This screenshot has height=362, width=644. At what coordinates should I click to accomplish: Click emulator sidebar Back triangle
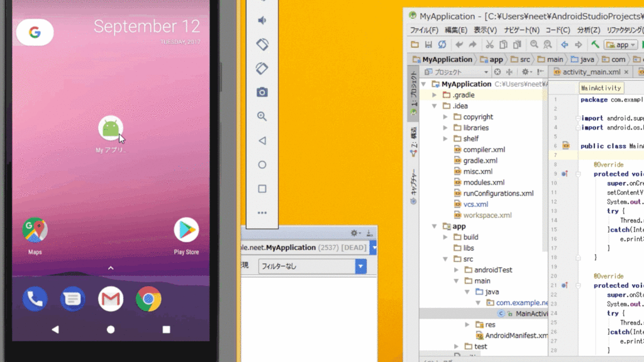[262, 140]
